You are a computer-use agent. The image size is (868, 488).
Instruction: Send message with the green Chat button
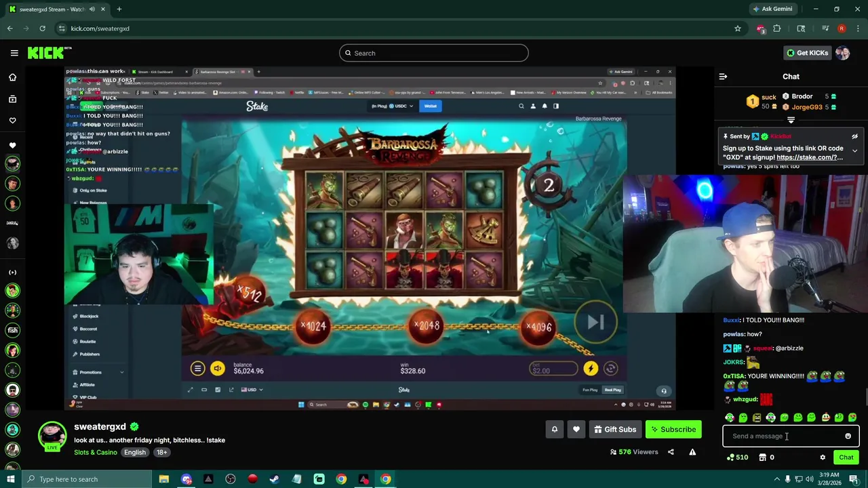click(846, 457)
